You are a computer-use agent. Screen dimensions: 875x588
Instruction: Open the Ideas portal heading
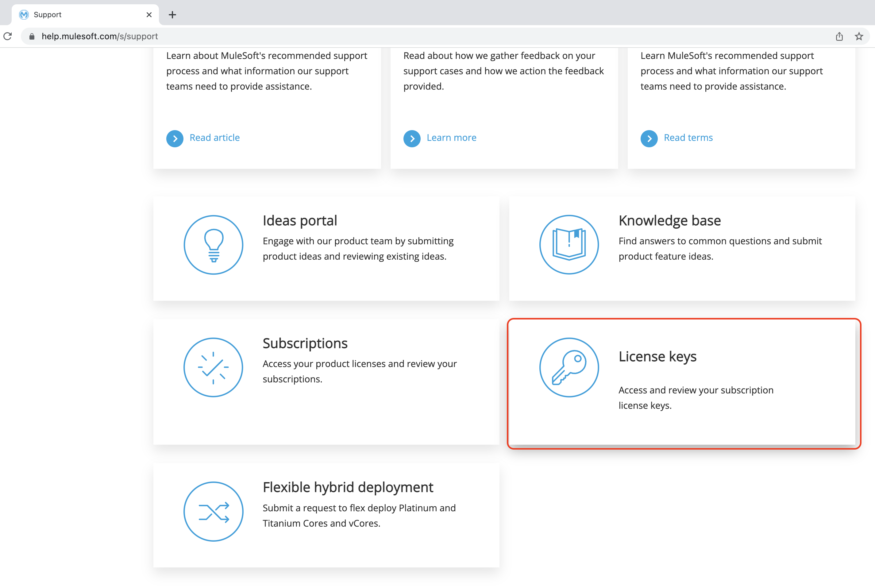(299, 220)
